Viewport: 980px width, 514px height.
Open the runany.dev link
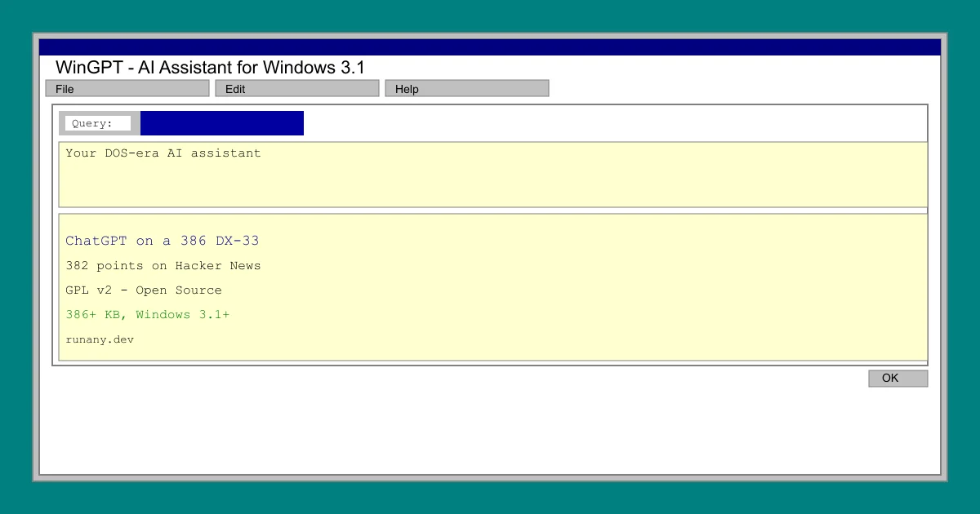100,339
